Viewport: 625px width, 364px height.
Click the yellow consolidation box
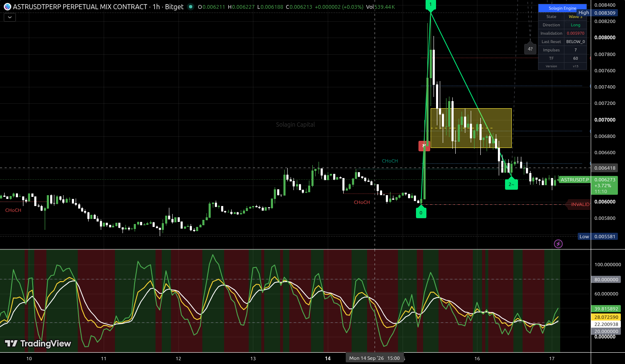click(x=471, y=128)
